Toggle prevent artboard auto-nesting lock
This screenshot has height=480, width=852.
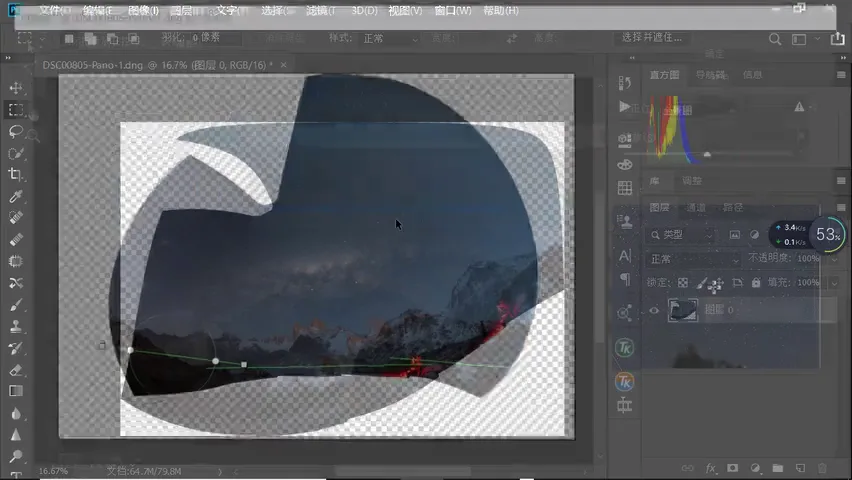coord(737,283)
